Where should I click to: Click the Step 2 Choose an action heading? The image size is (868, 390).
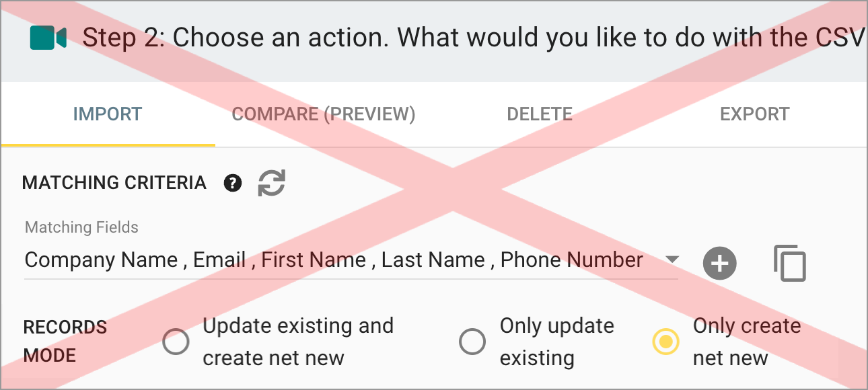472,38
